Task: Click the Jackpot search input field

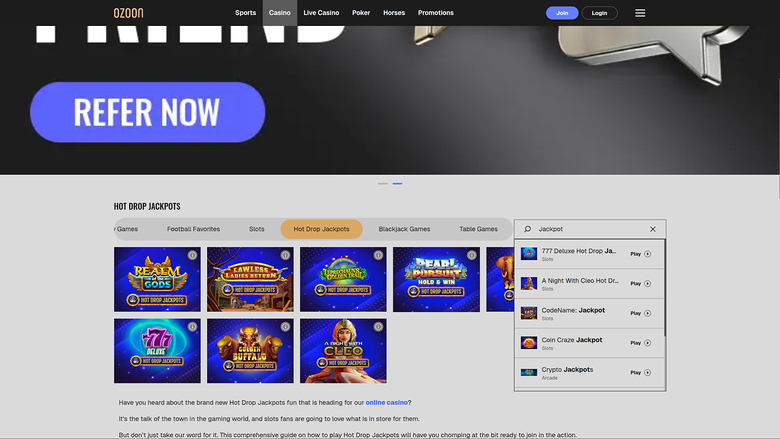Action: point(590,229)
